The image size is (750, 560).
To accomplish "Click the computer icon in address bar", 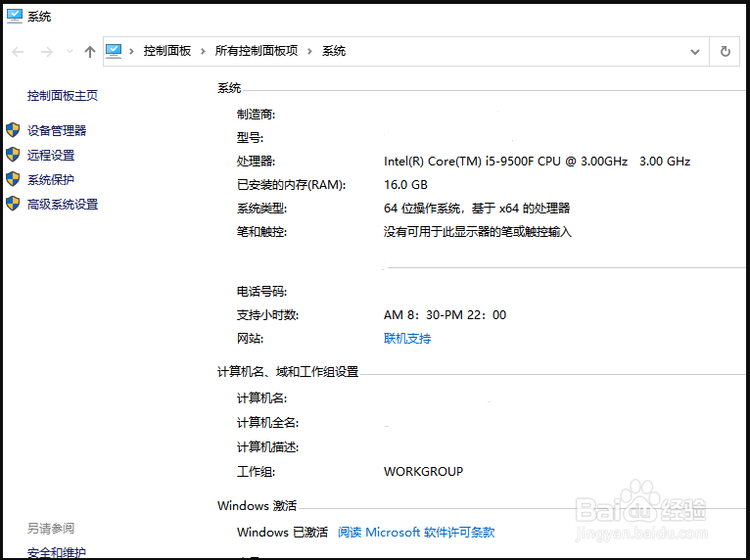I will click(114, 51).
